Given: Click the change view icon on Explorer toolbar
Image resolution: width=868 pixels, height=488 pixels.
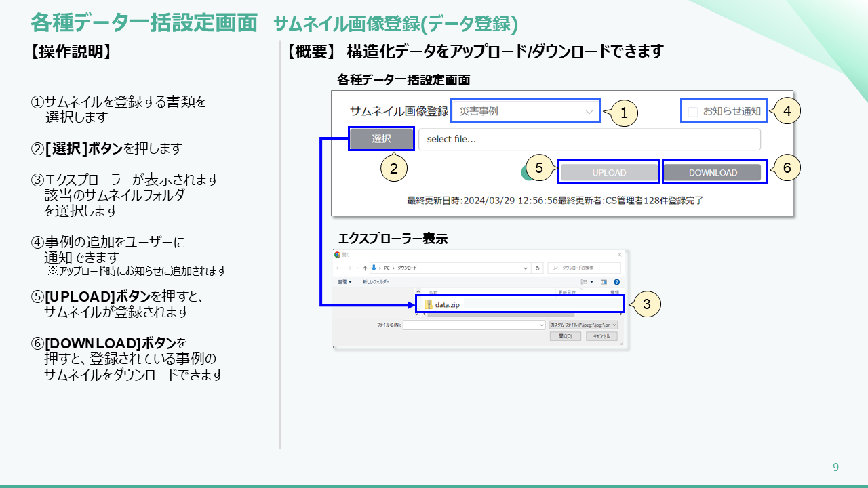Looking at the screenshot, I should (x=584, y=282).
